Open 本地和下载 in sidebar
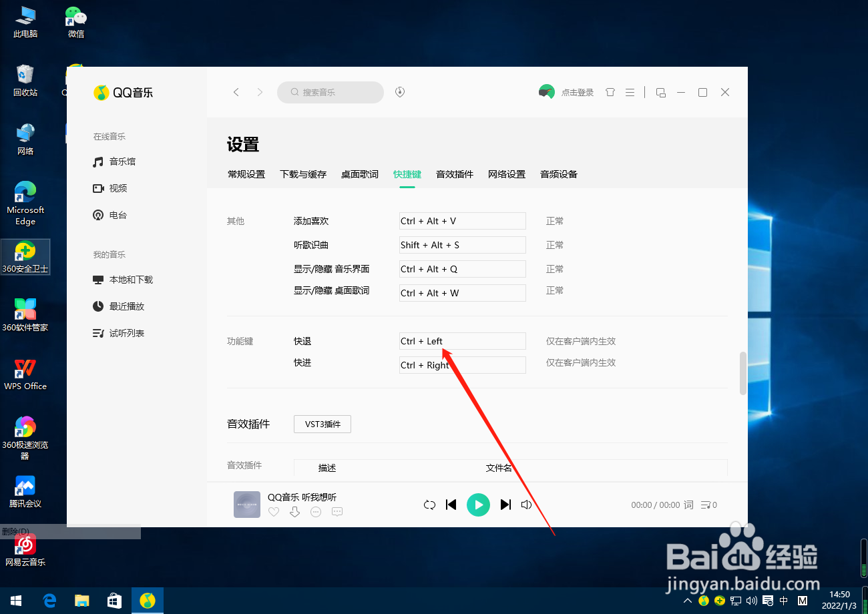 (123, 280)
